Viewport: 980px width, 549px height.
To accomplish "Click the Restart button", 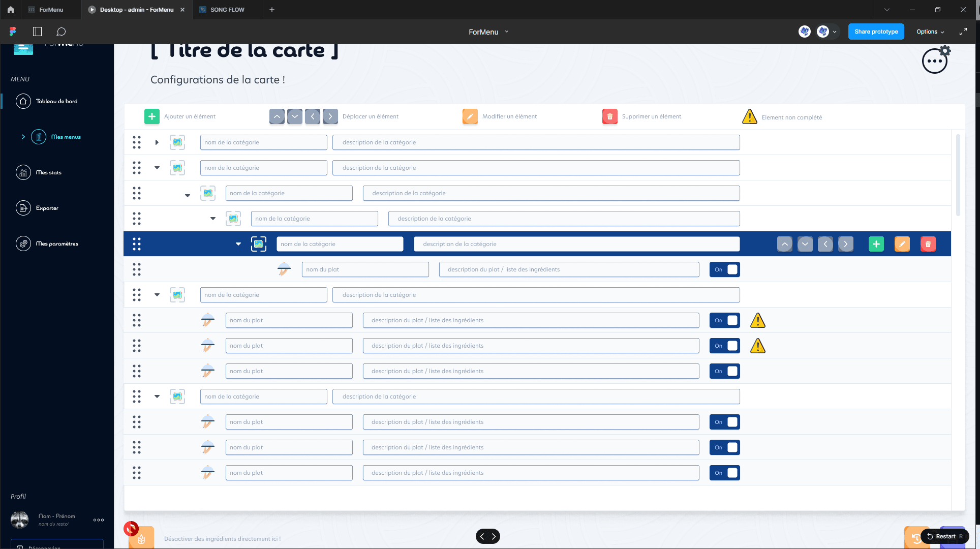I will [x=944, y=536].
